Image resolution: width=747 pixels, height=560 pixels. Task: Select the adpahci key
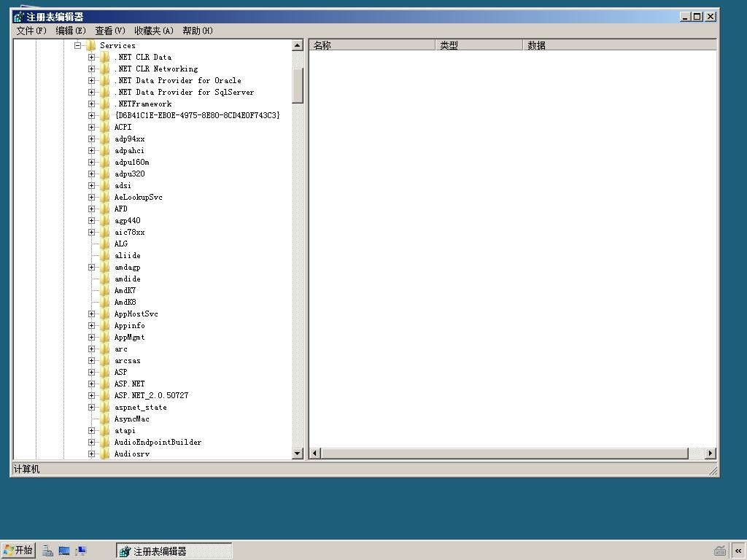pos(129,150)
